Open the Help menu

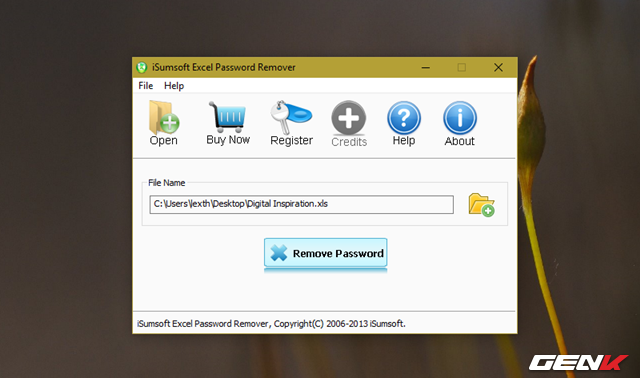coord(174,86)
